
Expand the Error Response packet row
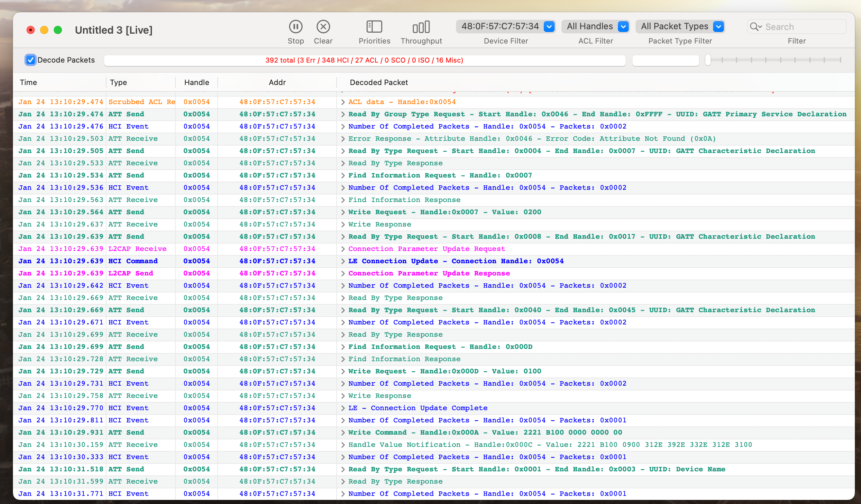pyautogui.click(x=343, y=139)
